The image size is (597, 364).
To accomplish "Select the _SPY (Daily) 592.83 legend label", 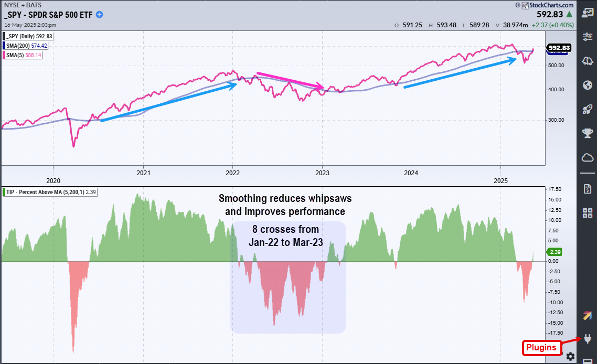I will pyautogui.click(x=28, y=36).
